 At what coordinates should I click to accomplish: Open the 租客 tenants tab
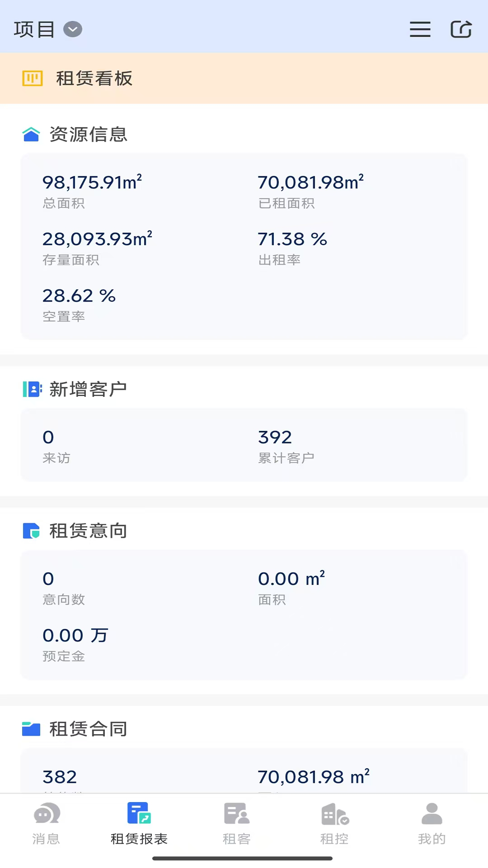click(236, 823)
